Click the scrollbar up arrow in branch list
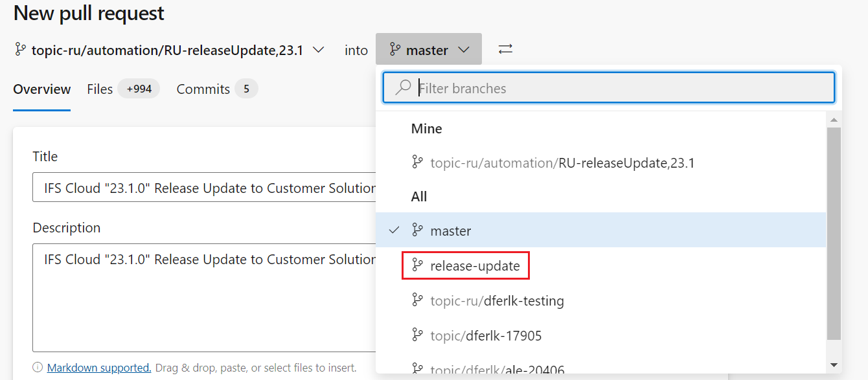Image resolution: width=868 pixels, height=380 pixels. [833, 118]
